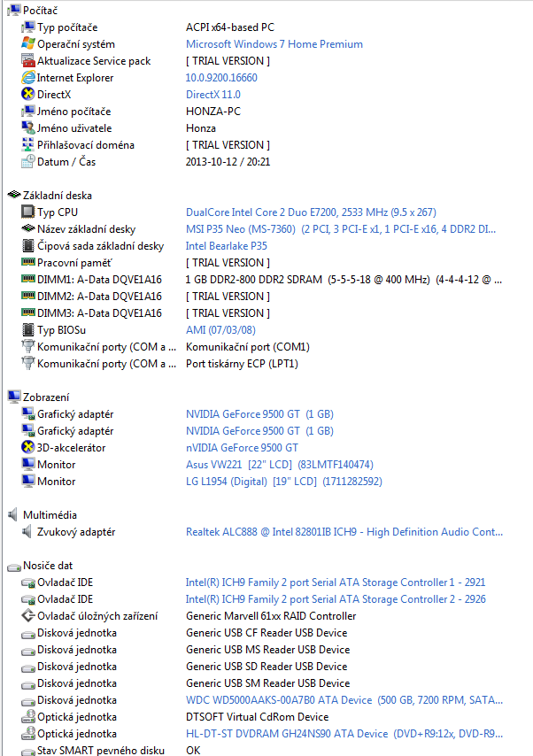Click the Multimédia speaker icon
The height and width of the screenshot is (756, 533).
click(x=13, y=514)
